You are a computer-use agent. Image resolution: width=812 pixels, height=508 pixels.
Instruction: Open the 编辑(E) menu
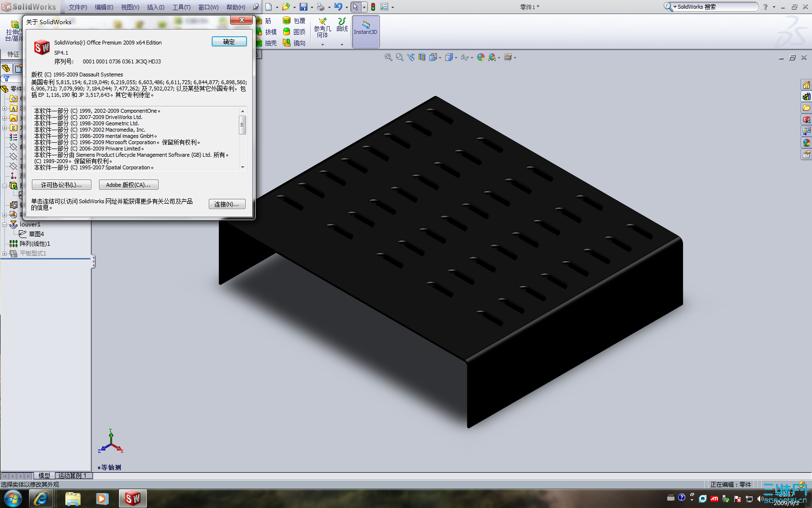pos(104,7)
